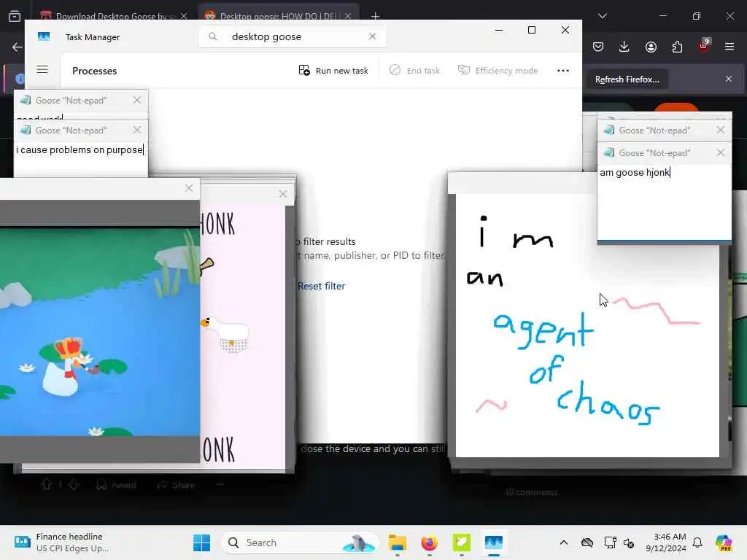Open the clock showing 3:46 AM
This screenshot has height=560, width=747.
(665, 542)
